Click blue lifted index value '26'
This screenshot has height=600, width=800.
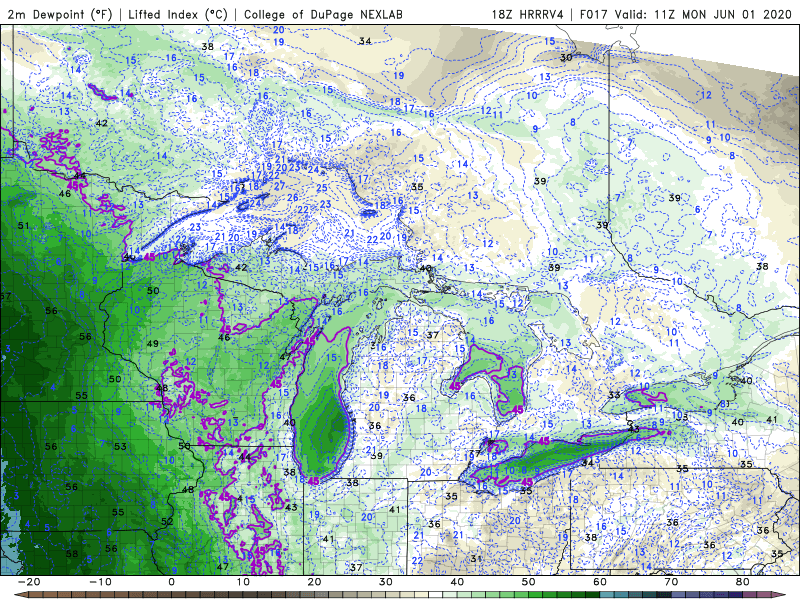pos(292,197)
